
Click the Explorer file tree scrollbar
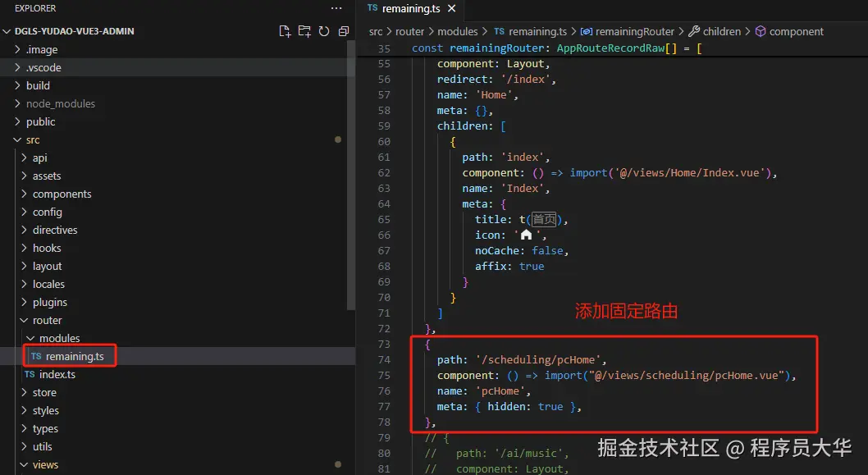(350, 175)
